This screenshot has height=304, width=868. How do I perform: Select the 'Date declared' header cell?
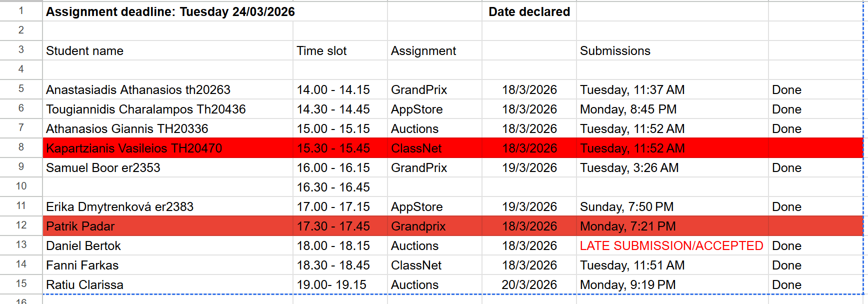[529, 12]
